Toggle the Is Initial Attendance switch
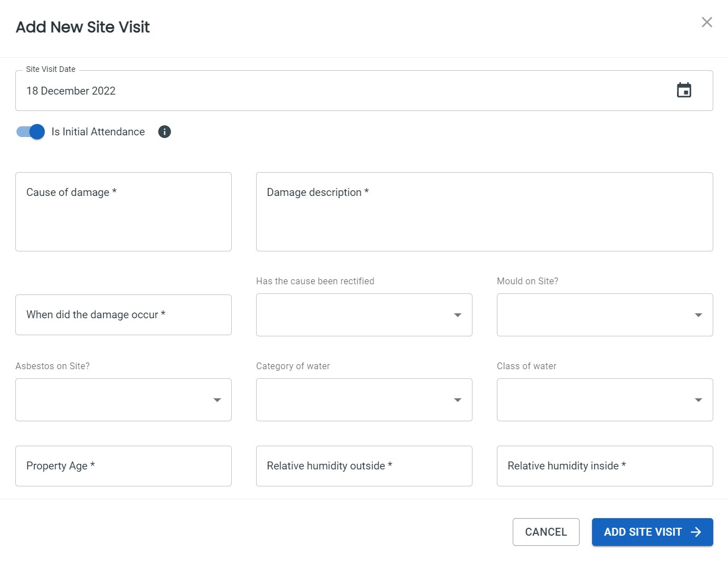 coord(31,132)
